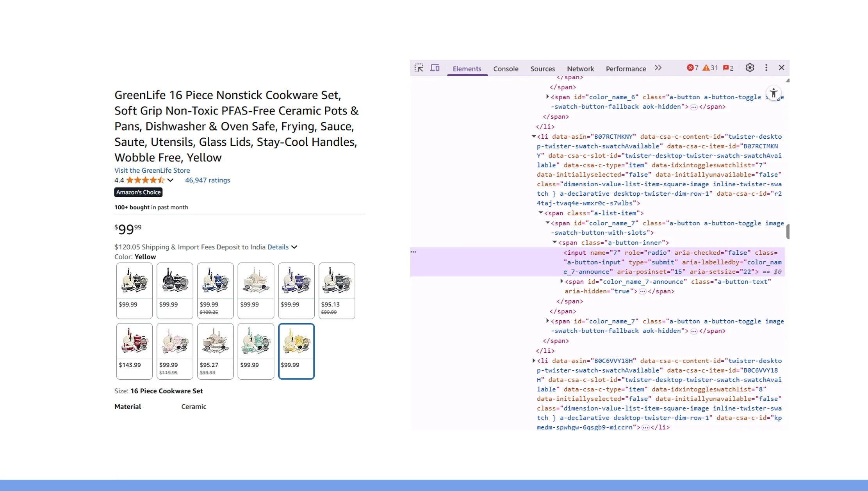Open the Network tab
This screenshot has width=868, height=491.
point(580,69)
